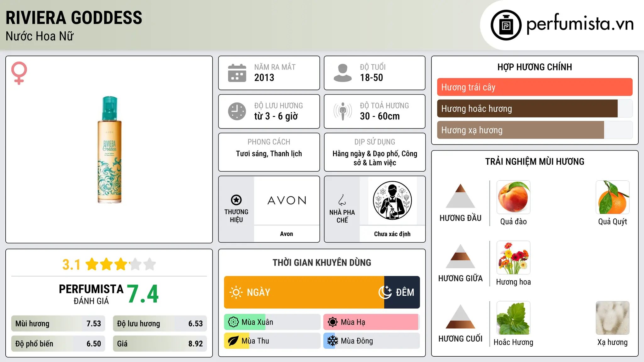This screenshot has height=362, width=644.
Task: Click the first gold rating star
Action: (92, 264)
